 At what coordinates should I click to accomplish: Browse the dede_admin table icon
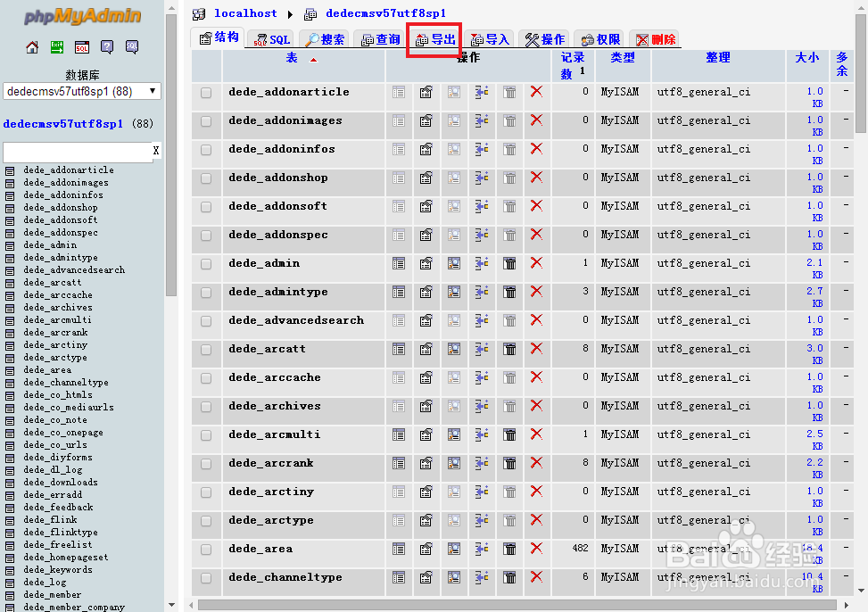click(399, 264)
